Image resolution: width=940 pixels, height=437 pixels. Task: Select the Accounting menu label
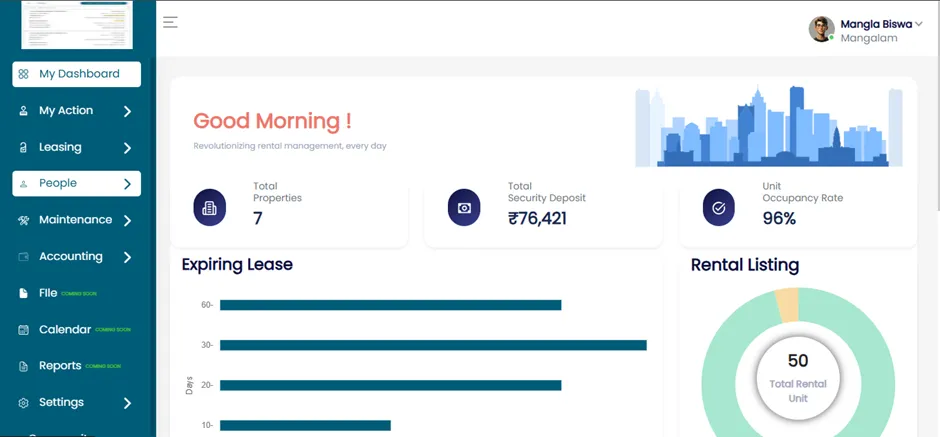(x=71, y=257)
